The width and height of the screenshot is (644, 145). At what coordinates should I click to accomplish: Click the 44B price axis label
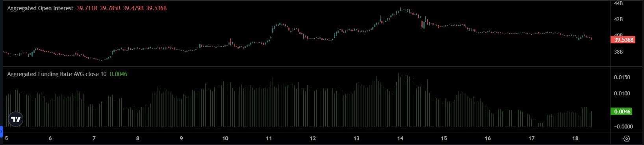click(x=618, y=3)
